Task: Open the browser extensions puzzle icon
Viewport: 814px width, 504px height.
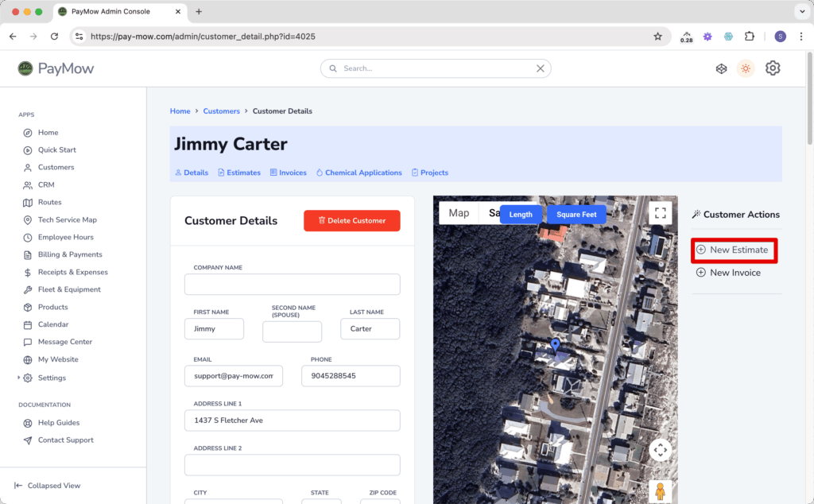Action: pyautogui.click(x=749, y=37)
